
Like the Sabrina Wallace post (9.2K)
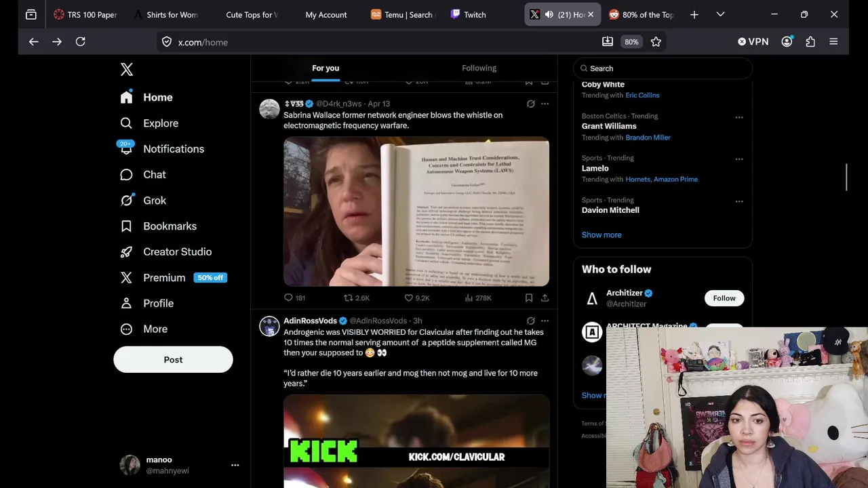click(417, 298)
